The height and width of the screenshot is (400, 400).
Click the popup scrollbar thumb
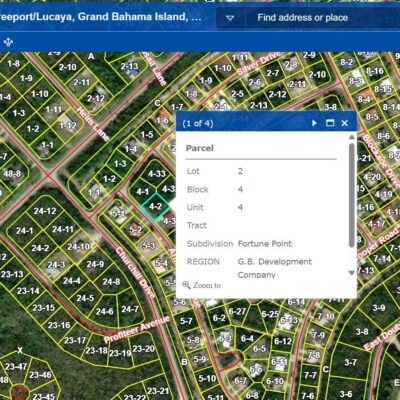(352, 195)
